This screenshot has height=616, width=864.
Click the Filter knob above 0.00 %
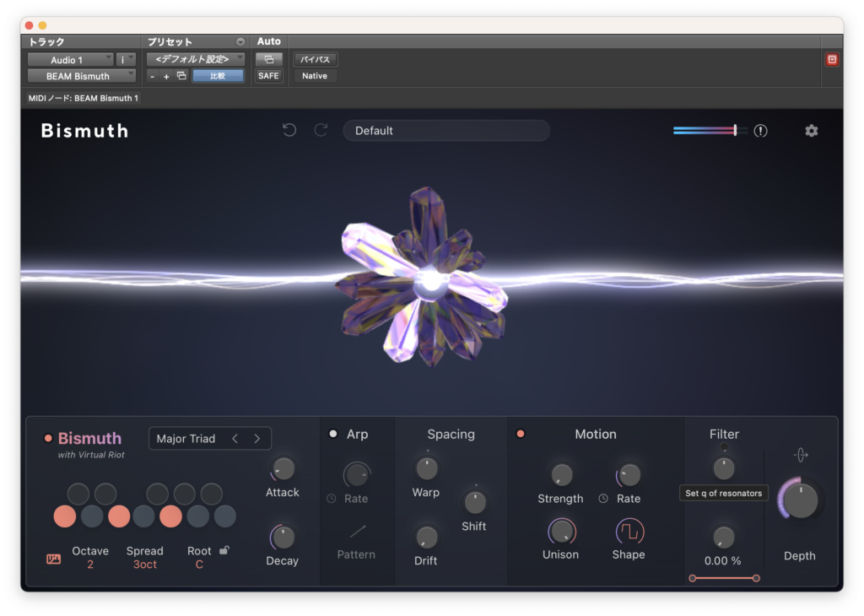coord(723,538)
